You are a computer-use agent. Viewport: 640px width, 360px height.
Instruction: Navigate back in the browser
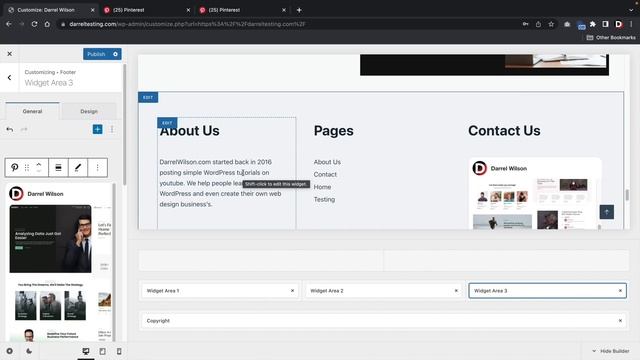[9, 24]
